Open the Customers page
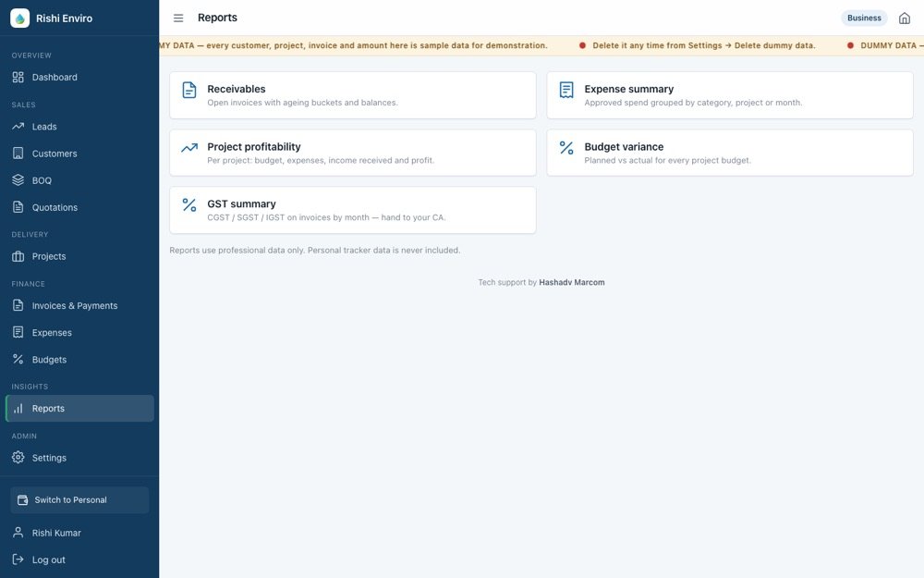924x578 pixels. pos(79,154)
